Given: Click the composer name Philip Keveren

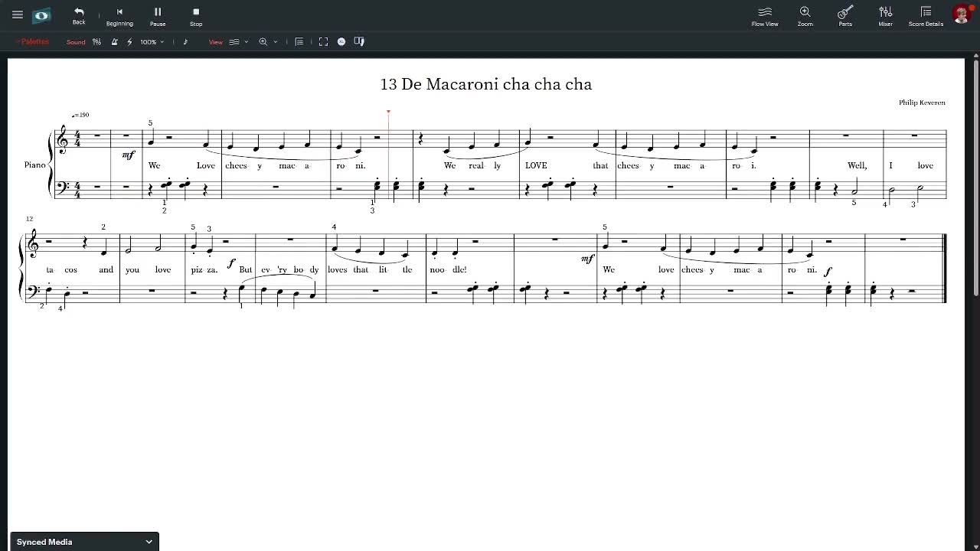Looking at the screenshot, I should [x=922, y=103].
